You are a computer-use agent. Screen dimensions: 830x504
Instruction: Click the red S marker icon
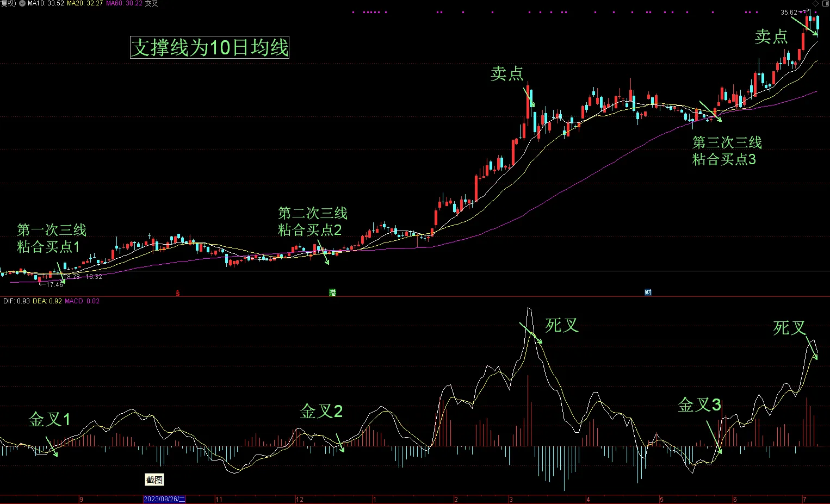coord(177,293)
